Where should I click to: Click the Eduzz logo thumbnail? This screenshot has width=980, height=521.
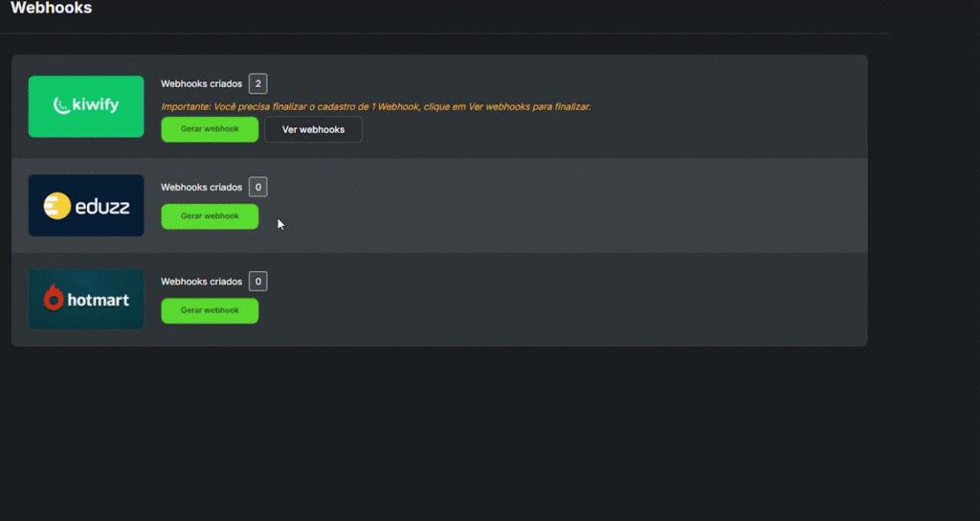pyautogui.click(x=86, y=205)
